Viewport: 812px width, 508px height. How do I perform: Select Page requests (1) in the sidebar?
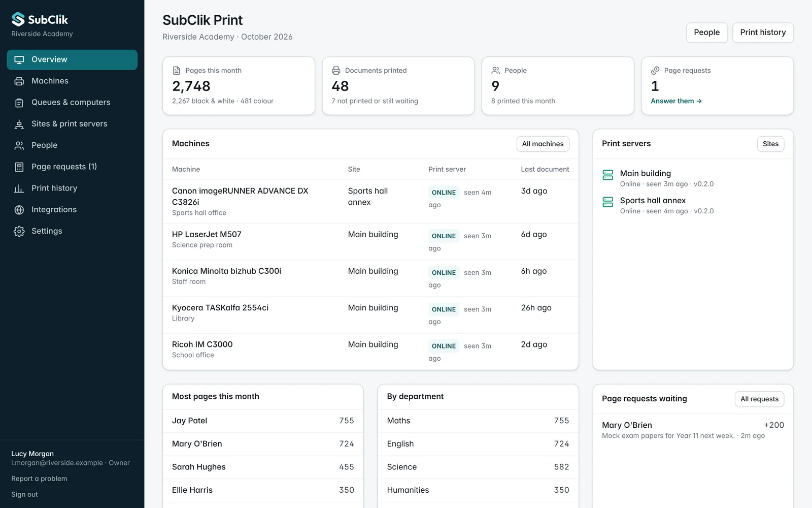(72, 167)
